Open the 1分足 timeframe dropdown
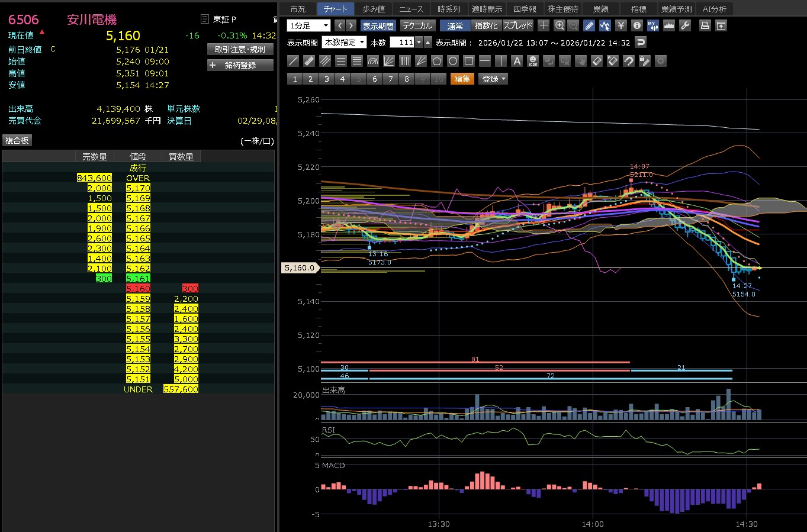 (308, 25)
